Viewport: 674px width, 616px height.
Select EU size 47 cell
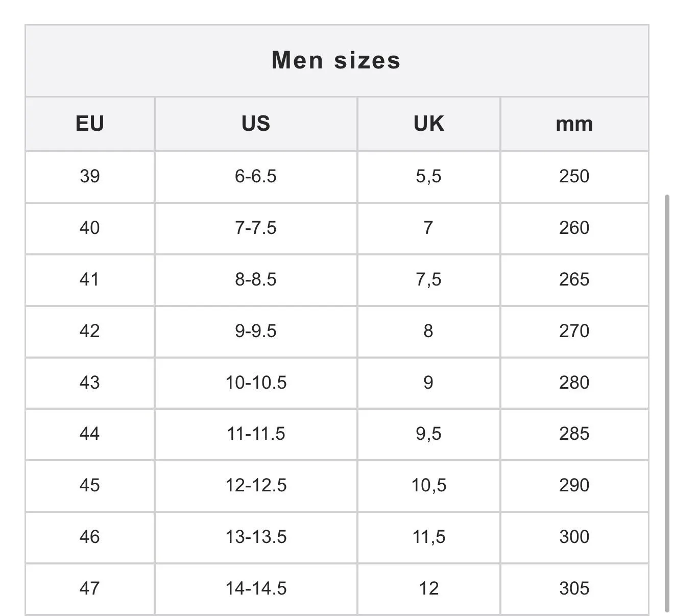pyautogui.click(x=90, y=589)
